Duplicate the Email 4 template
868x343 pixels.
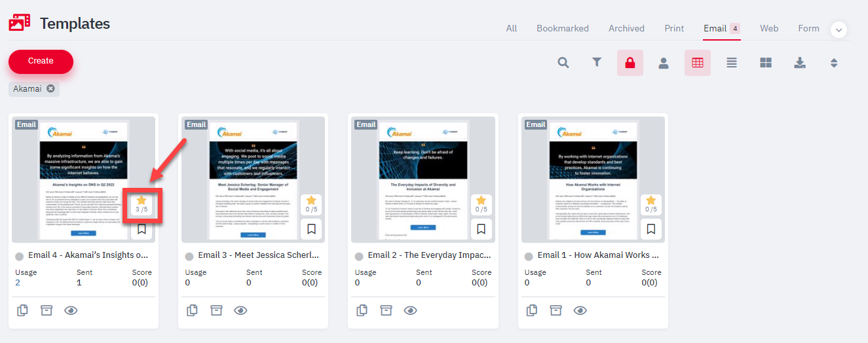(x=22, y=310)
